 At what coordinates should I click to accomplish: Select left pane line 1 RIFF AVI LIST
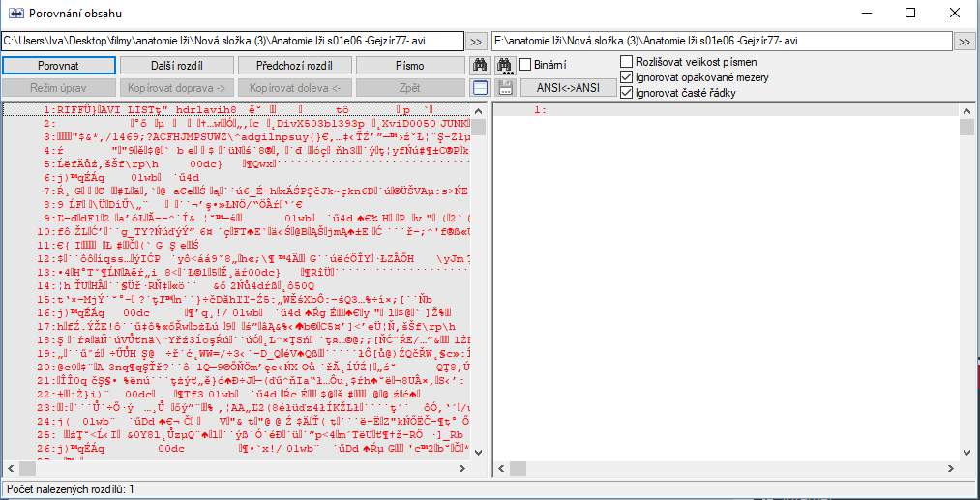(x=236, y=110)
